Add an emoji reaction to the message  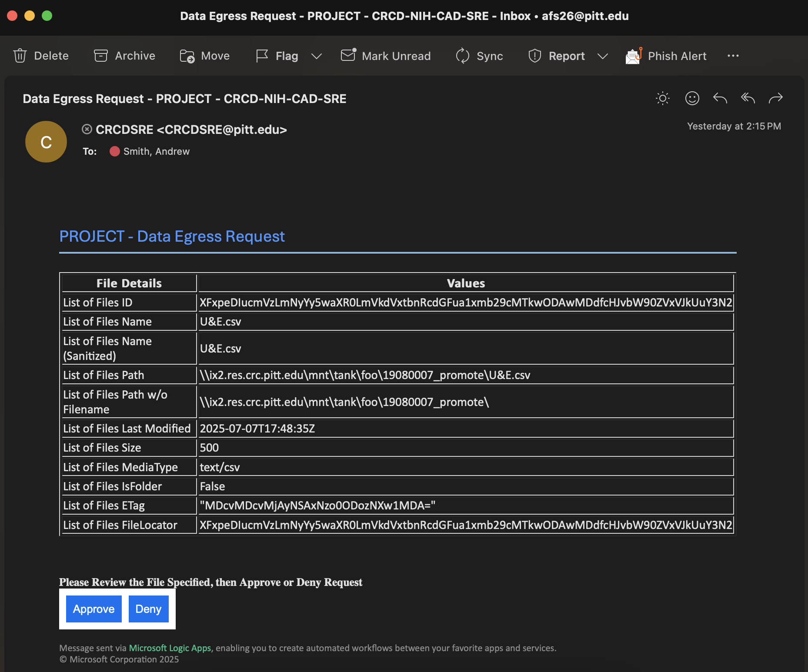tap(692, 98)
